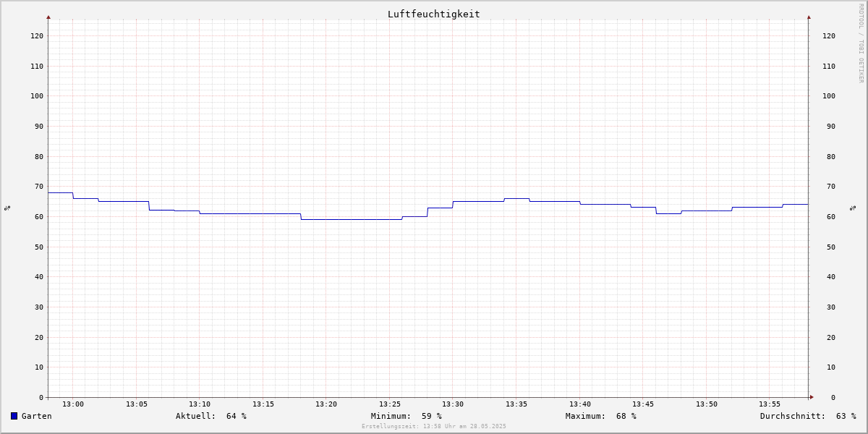Click the red arrowhead ending the time axis

tap(812, 397)
